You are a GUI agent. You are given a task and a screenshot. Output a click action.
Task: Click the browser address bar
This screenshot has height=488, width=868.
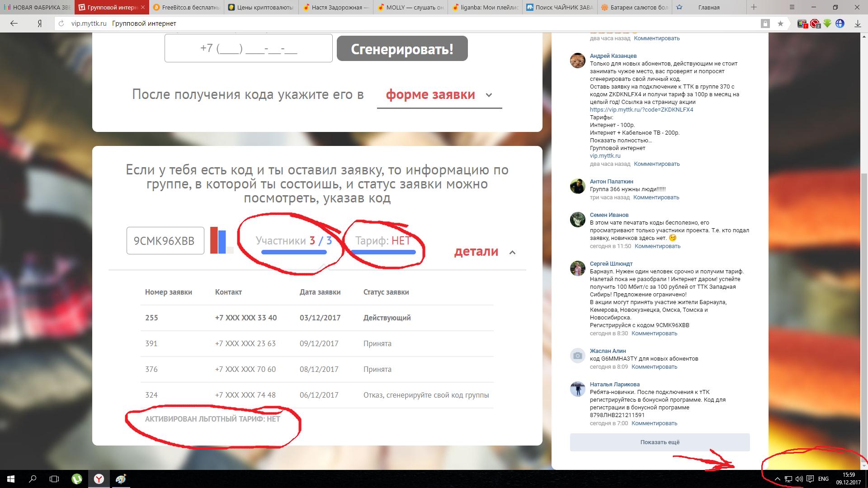407,23
